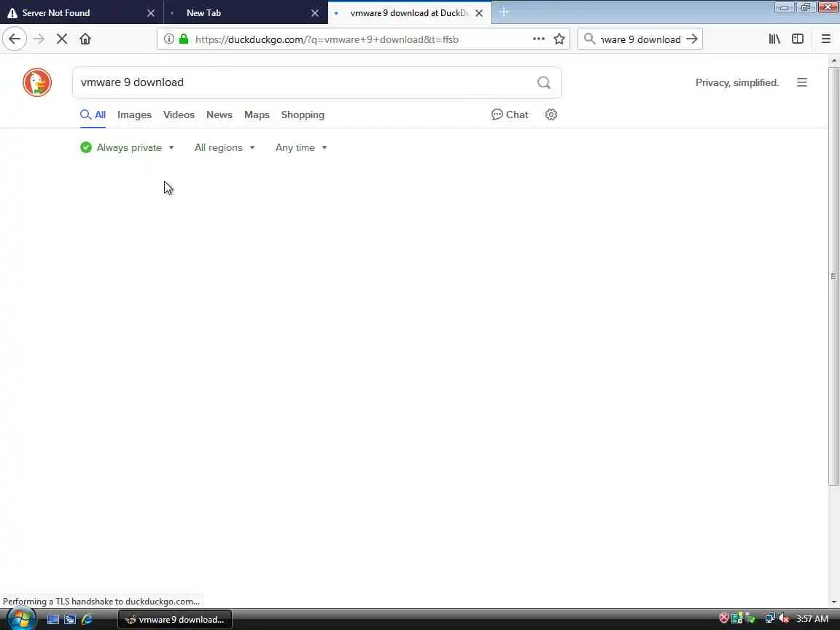Select the All results tab
This screenshot has width=840, height=630.
click(93, 114)
